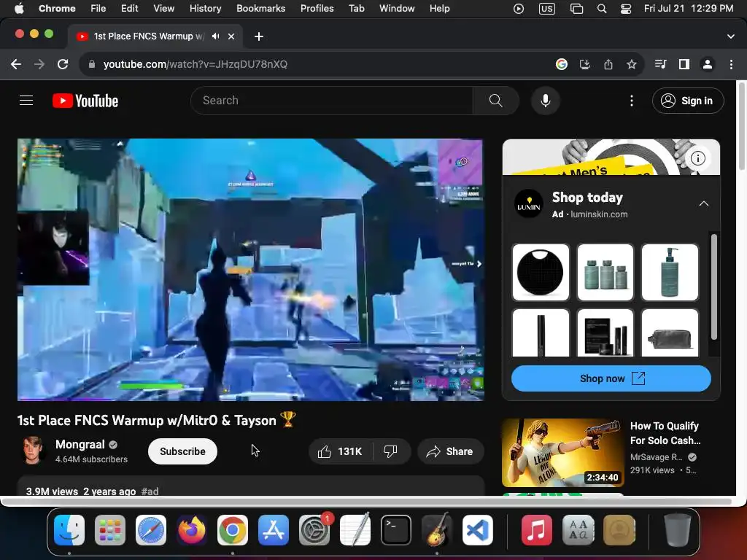Close the 1st Place FNCS Warmup tab
This screenshot has width=747, height=560.
click(x=231, y=36)
